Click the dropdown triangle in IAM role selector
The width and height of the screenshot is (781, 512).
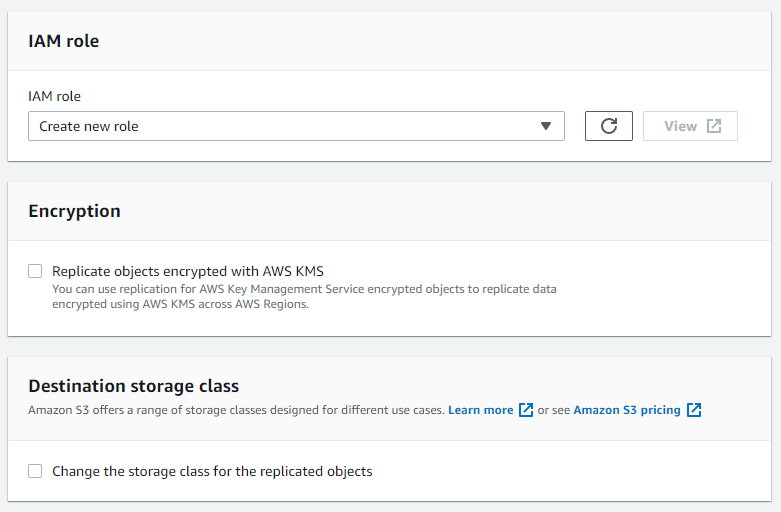[546, 126]
